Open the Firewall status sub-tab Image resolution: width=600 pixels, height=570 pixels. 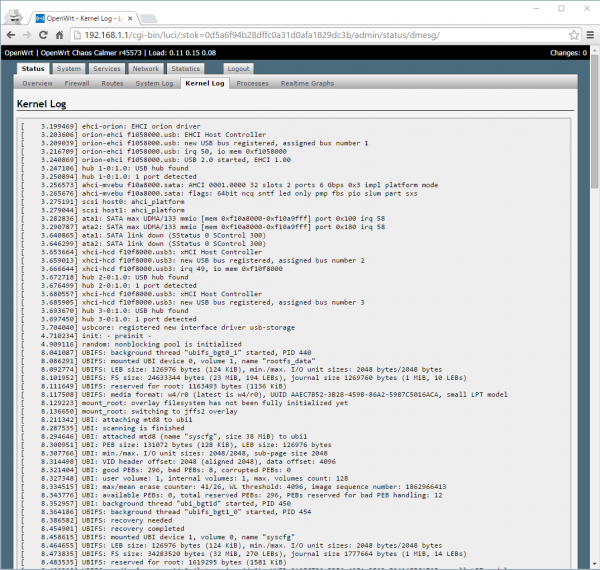[x=75, y=84]
